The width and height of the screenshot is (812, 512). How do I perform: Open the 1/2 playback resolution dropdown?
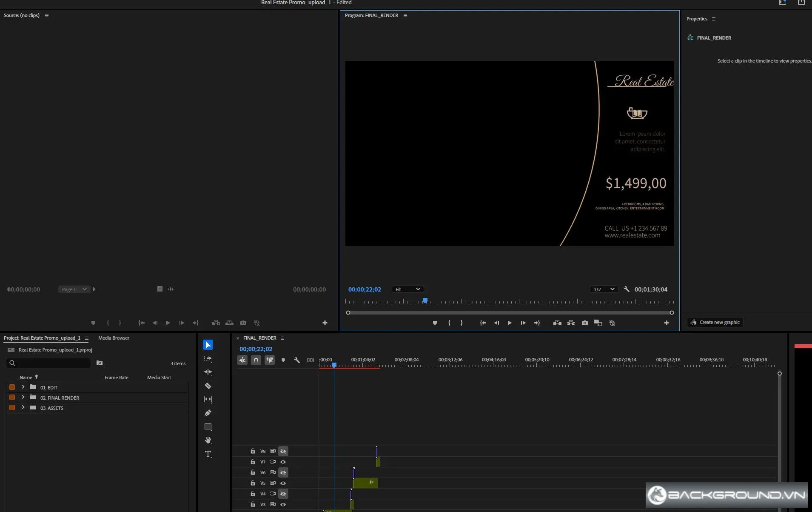coord(604,289)
